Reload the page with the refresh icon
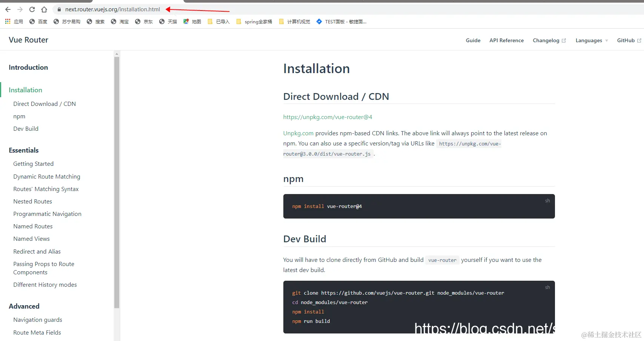644x341 pixels. pos(32,9)
